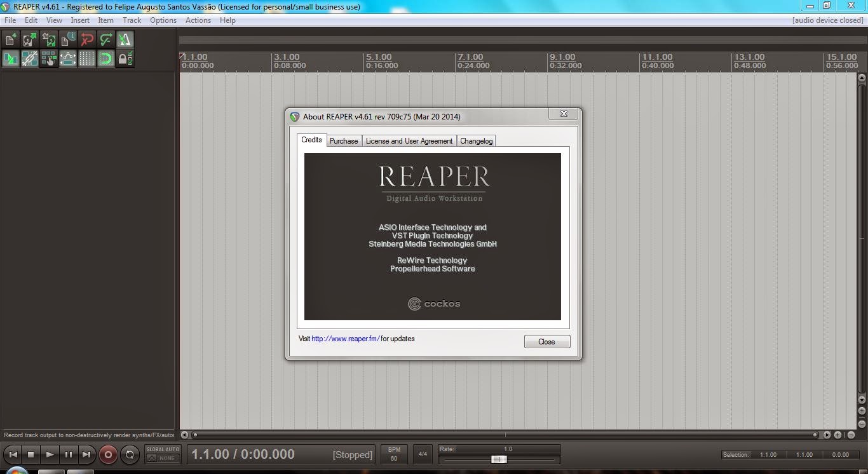Screen dimensions: 868x474
Task: Toggle grid snapping on the toolbar
Action: click(106, 58)
